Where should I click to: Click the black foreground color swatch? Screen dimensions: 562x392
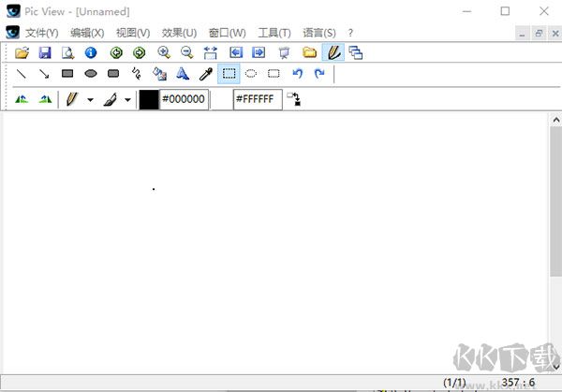pyautogui.click(x=149, y=99)
